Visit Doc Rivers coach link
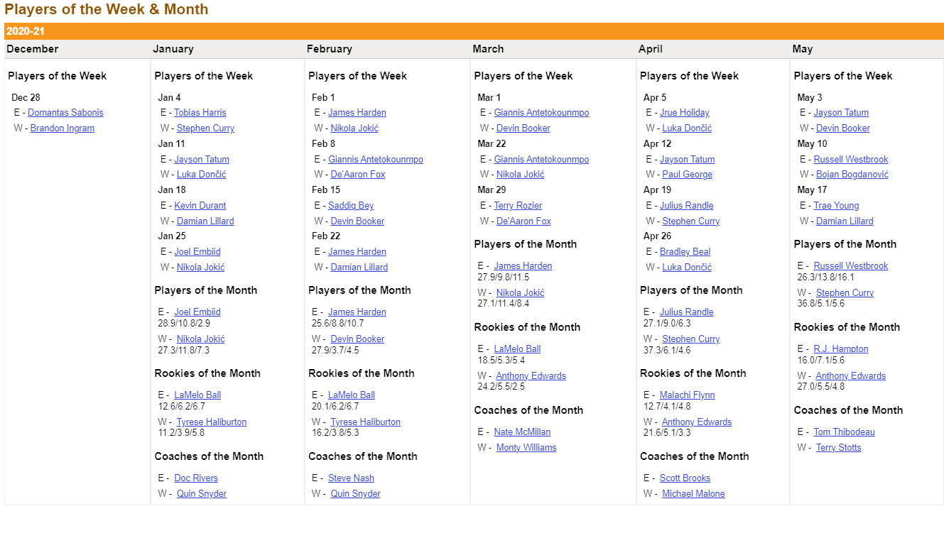This screenshot has height=560, width=944. point(196,478)
